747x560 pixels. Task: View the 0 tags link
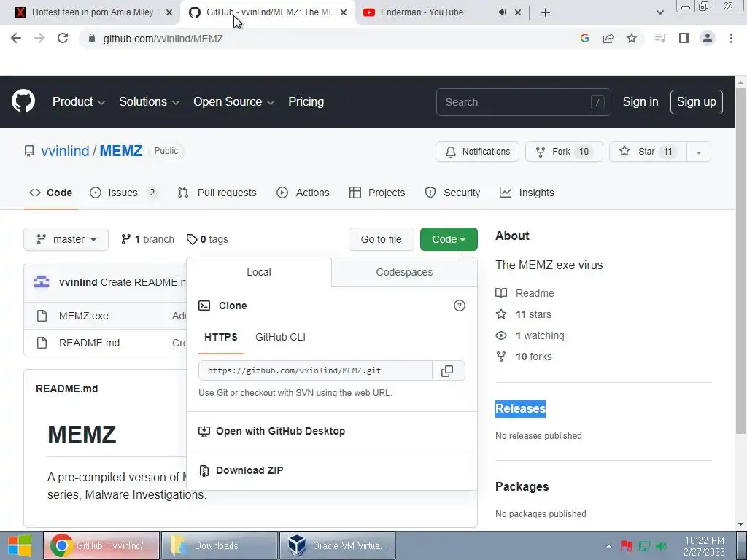click(x=208, y=239)
